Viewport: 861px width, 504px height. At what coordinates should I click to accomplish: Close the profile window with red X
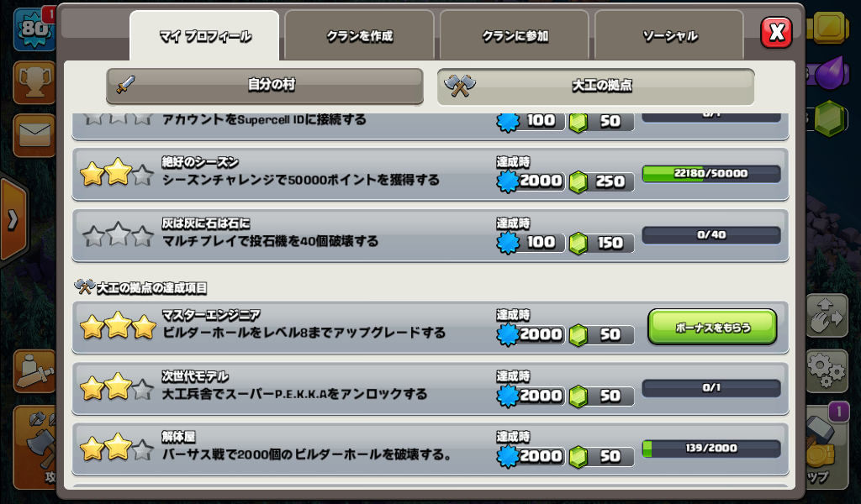[x=776, y=33]
